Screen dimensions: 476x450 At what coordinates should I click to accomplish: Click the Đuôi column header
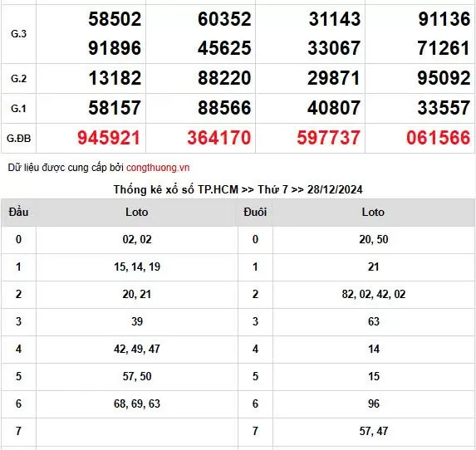tap(255, 212)
